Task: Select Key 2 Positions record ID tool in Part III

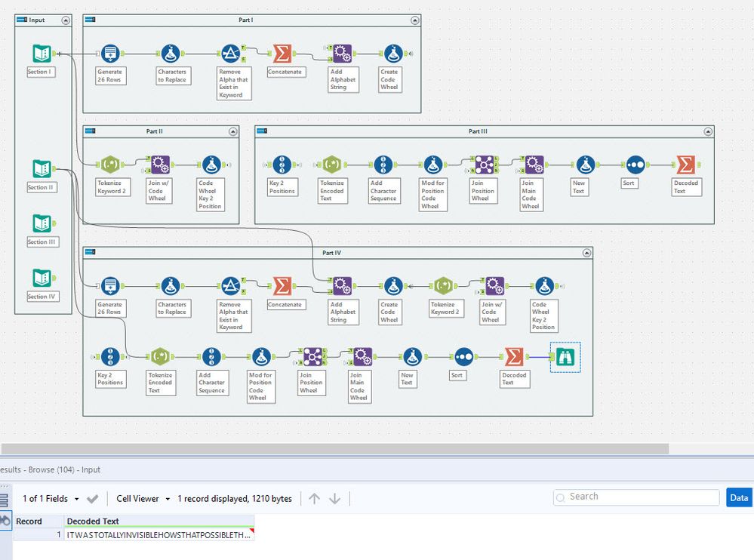Action: click(282, 165)
